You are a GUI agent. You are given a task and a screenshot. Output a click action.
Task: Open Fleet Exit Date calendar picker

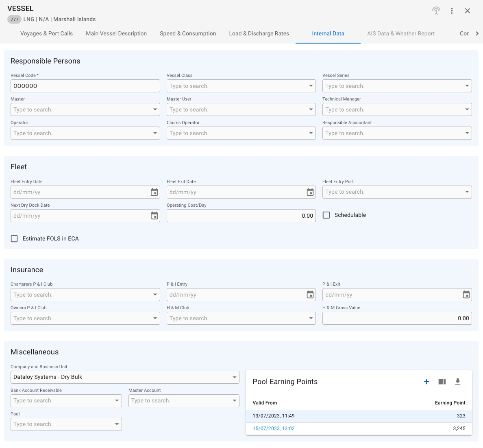click(310, 192)
